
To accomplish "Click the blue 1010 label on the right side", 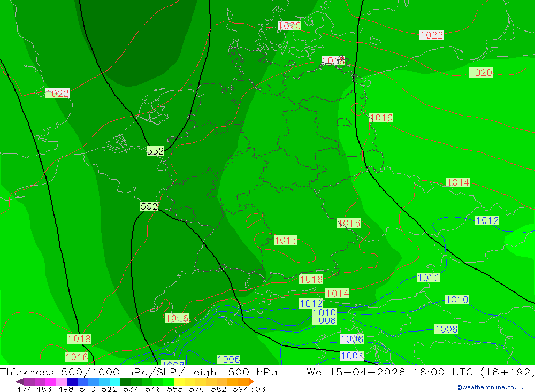I will tap(457, 299).
